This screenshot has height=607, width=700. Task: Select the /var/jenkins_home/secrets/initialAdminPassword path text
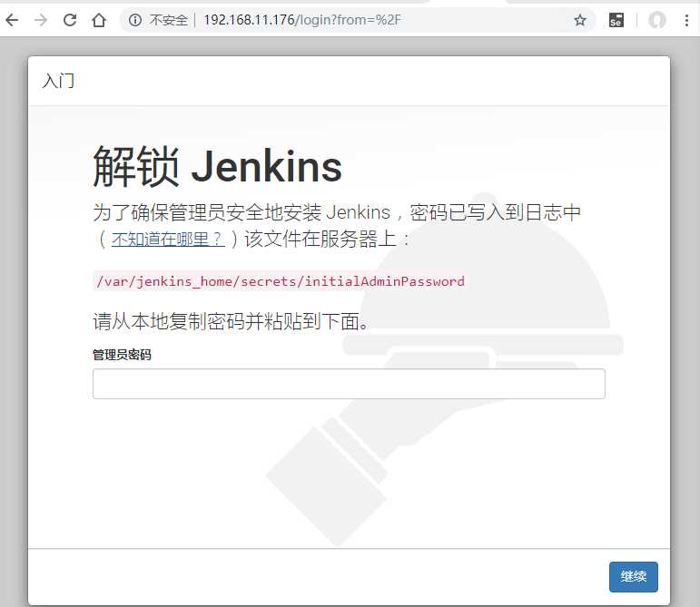[281, 281]
